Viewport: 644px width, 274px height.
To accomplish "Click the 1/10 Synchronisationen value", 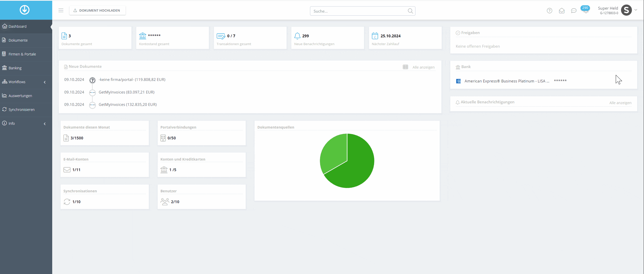I will tap(76, 202).
